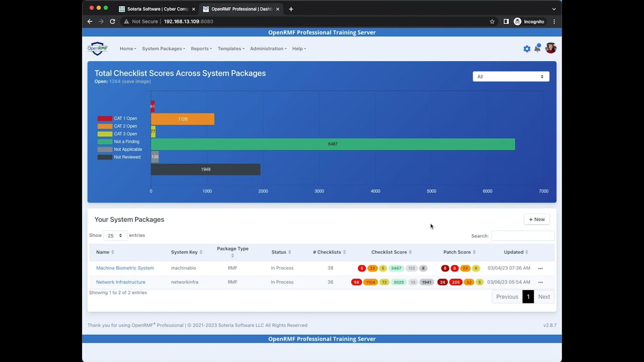Viewport: 644px width, 362px height.
Task: Reload the page using the refresh icon
Action: click(x=112, y=22)
